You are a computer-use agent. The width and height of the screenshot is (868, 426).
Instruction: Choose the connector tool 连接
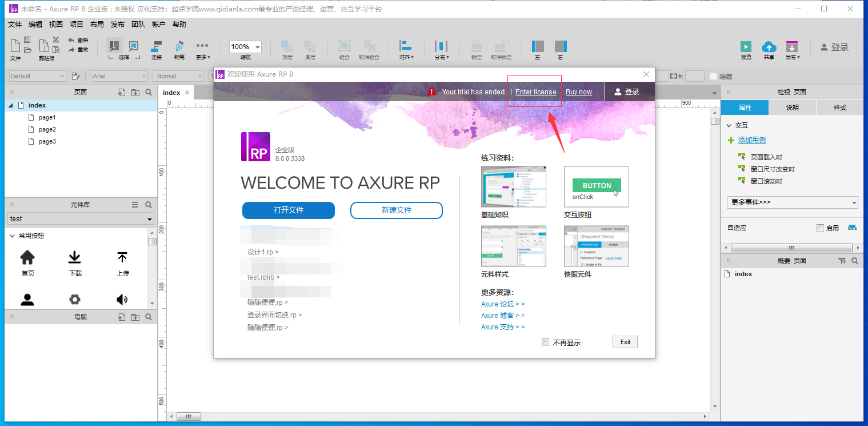tap(157, 46)
